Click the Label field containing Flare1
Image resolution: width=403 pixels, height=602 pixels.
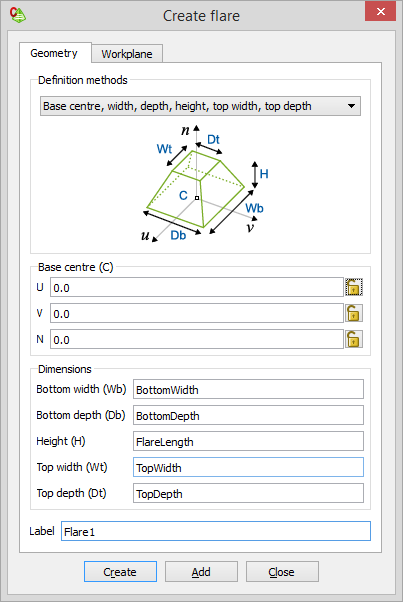click(216, 531)
